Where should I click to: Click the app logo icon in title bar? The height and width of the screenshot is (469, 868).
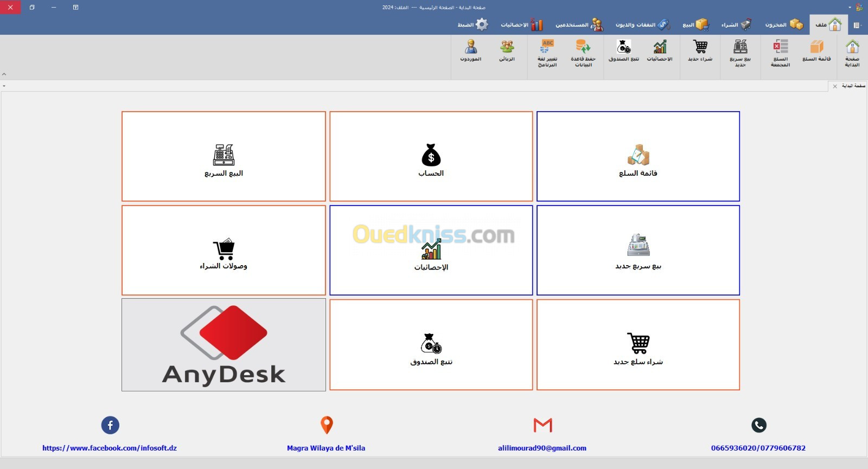click(x=859, y=8)
